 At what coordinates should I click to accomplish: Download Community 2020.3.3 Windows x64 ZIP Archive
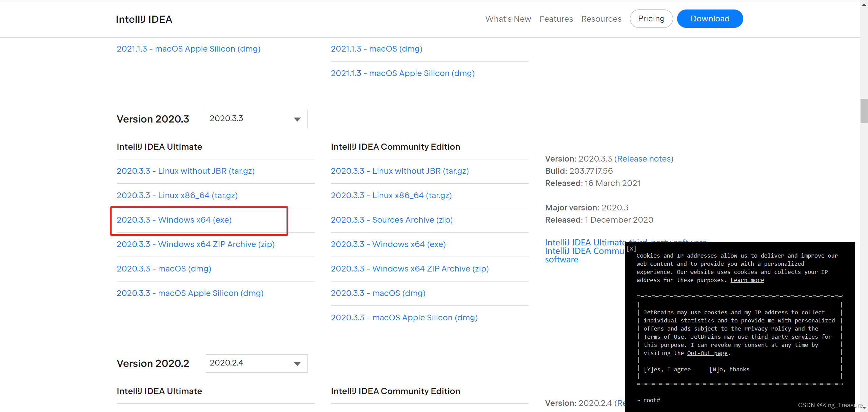pos(410,269)
